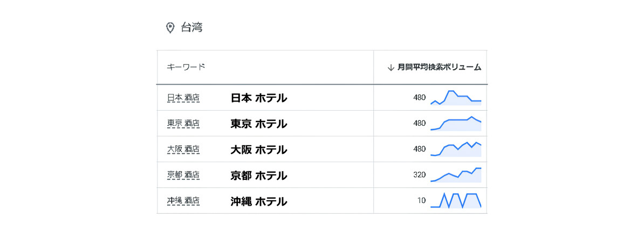Click the descending sort arrow icon

(x=391, y=67)
